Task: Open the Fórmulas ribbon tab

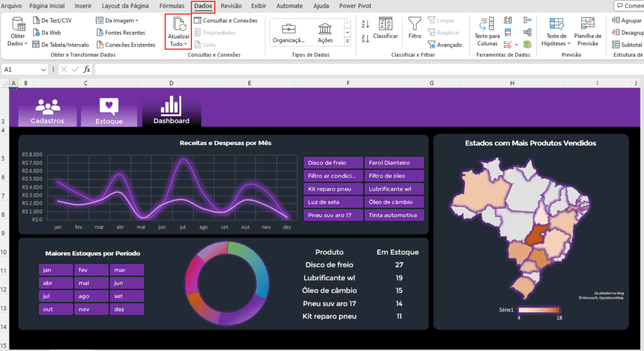Action: click(172, 6)
